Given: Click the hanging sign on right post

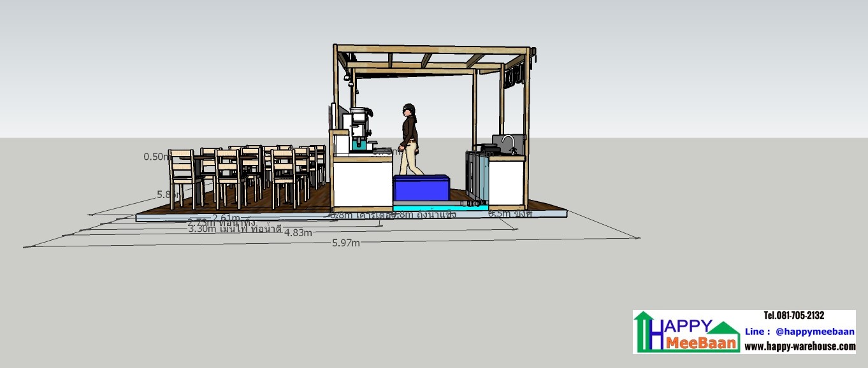Looking at the screenshot, I should coord(514,76).
